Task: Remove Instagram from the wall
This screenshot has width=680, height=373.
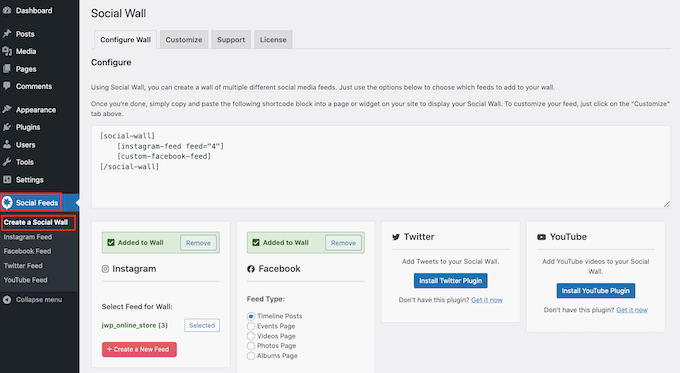Action: tap(198, 243)
